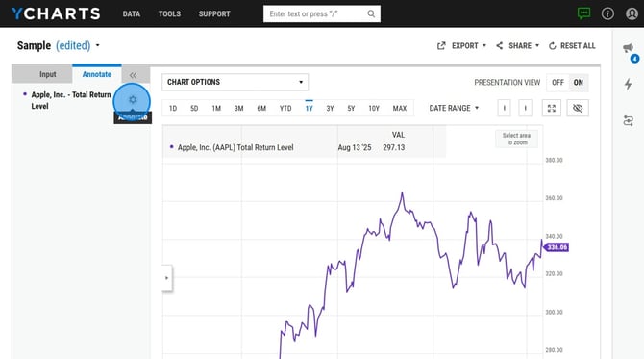The height and width of the screenshot is (359, 644).
Task: Open the CHART OPTIONS dropdown
Action: [x=235, y=82]
